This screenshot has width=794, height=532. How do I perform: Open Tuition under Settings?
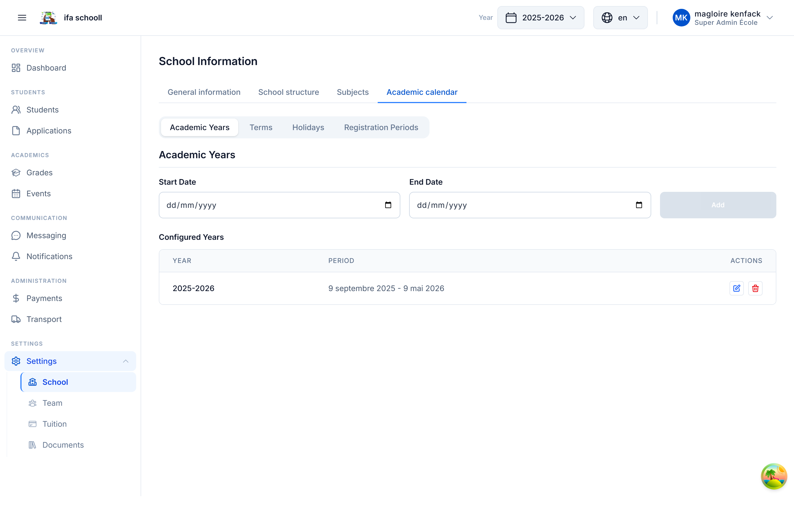pos(54,424)
